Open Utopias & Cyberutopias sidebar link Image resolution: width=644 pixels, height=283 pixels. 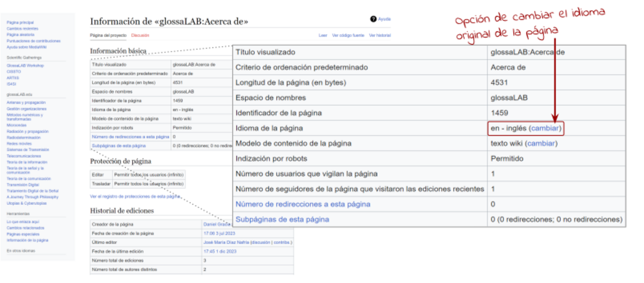click(x=27, y=203)
